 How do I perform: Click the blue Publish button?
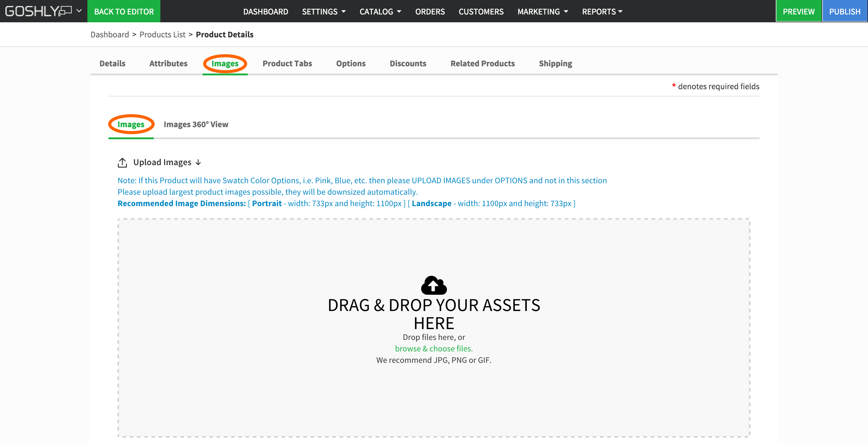(844, 11)
